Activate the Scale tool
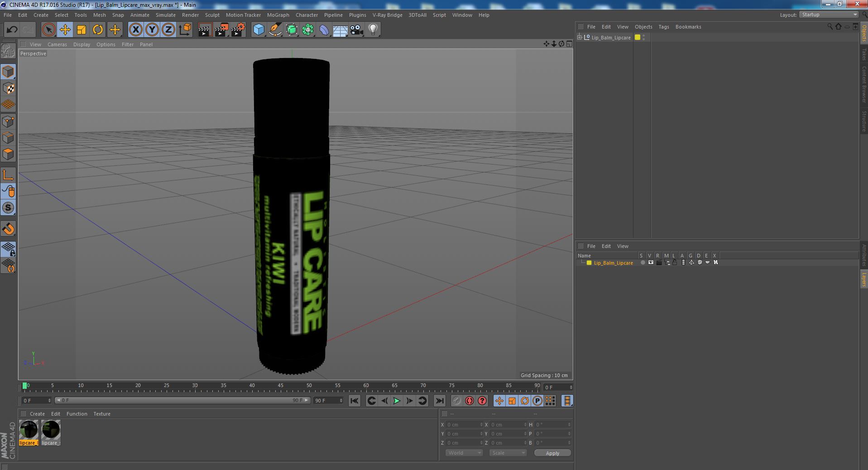 (82, 30)
